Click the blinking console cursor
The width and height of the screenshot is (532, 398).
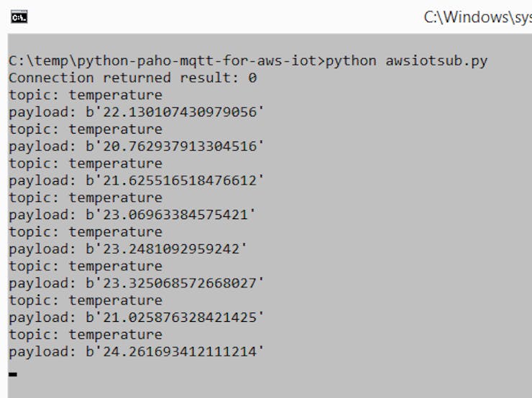click(13, 374)
